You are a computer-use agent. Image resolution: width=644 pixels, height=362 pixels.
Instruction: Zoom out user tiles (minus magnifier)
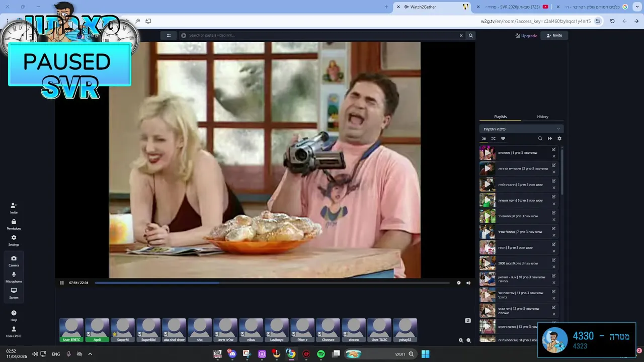(469, 340)
